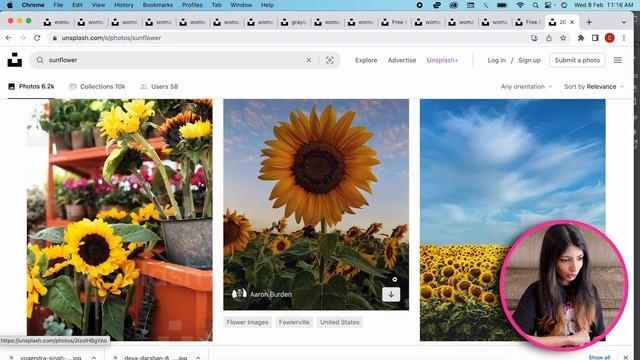
Task: Open a new tab with plus button
Action: (x=589, y=22)
